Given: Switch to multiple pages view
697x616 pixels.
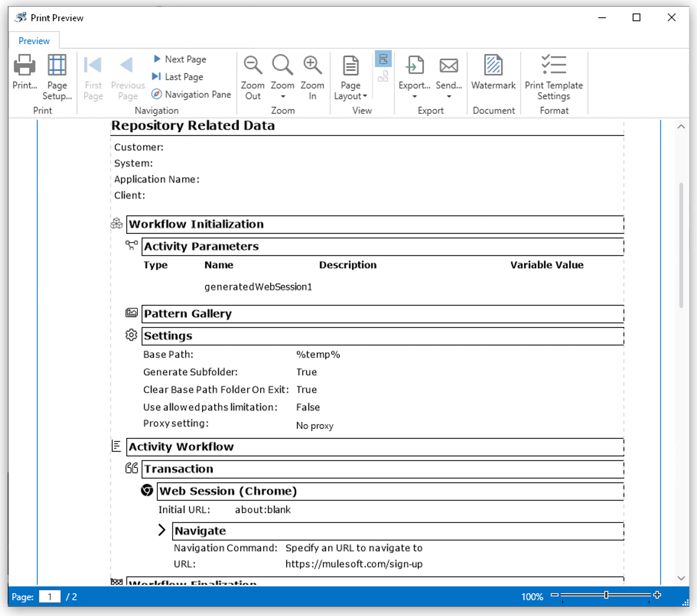Looking at the screenshot, I should click(383, 77).
